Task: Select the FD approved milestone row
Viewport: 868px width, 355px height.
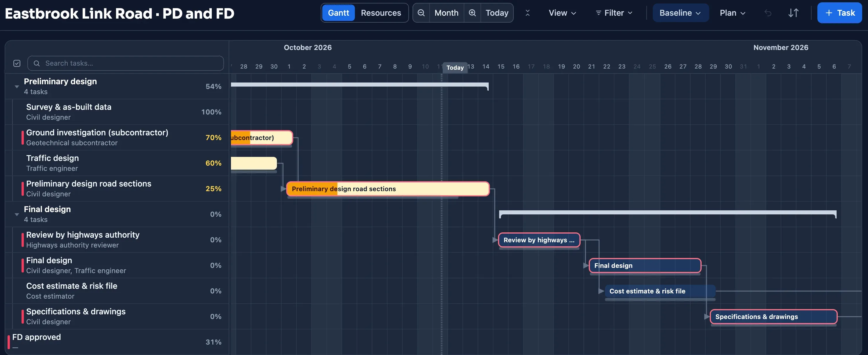Action: tap(117, 342)
